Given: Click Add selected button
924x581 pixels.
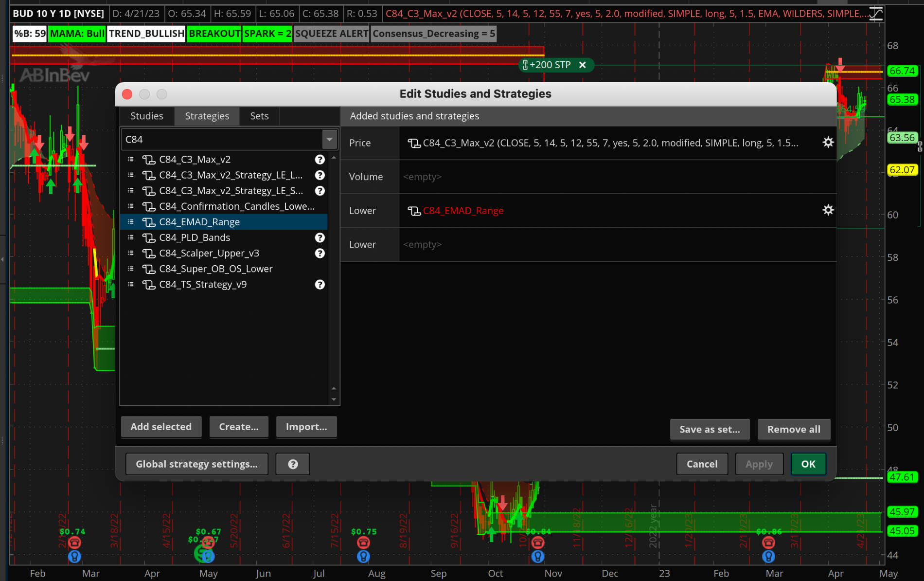Looking at the screenshot, I should pyautogui.click(x=161, y=427).
